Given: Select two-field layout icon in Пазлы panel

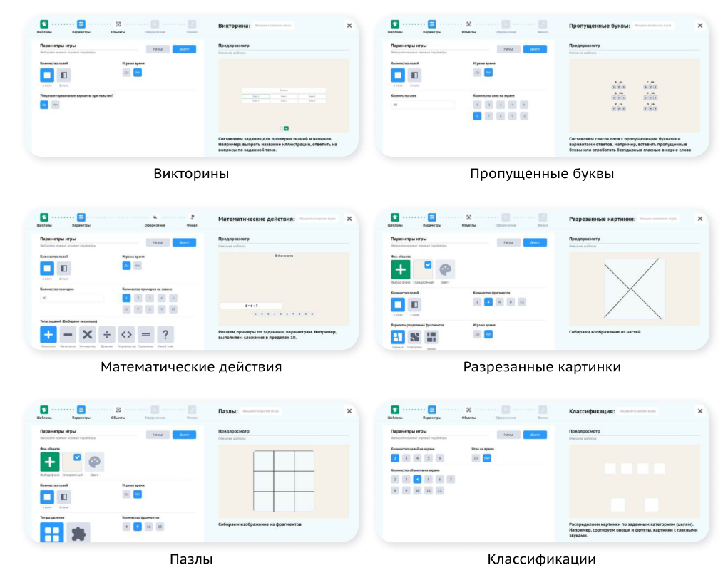Looking at the screenshot, I should (x=63, y=497).
